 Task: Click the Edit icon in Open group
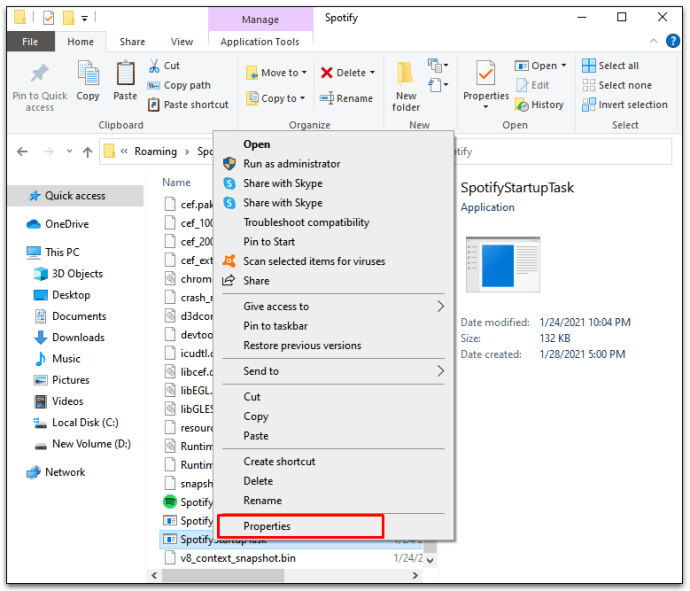pyautogui.click(x=522, y=85)
